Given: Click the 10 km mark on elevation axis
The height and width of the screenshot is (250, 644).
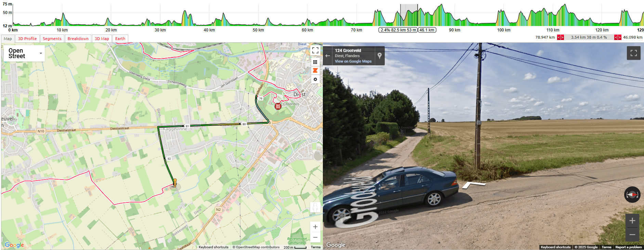Looking at the screenshot, I should [x=62, y=30].
